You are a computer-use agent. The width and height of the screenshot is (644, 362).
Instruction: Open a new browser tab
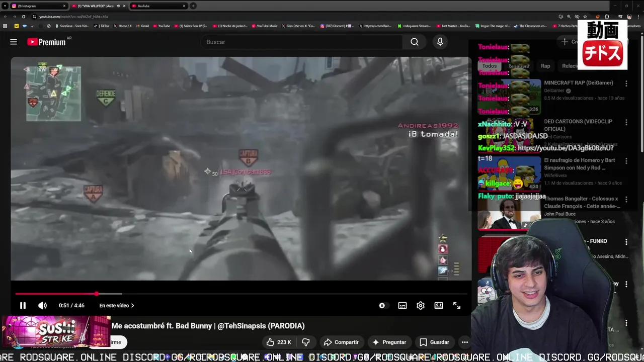[x=193, y=6]
